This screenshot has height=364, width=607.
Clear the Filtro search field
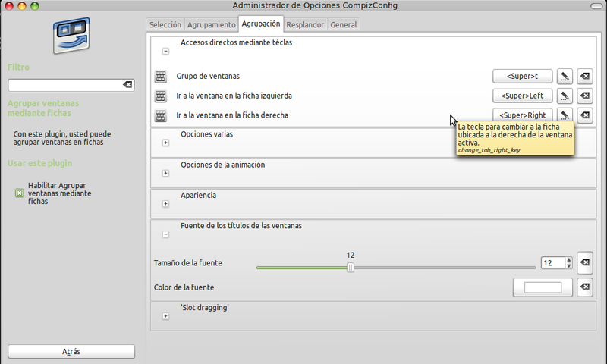pyautogui.click(x=127, y=85)
